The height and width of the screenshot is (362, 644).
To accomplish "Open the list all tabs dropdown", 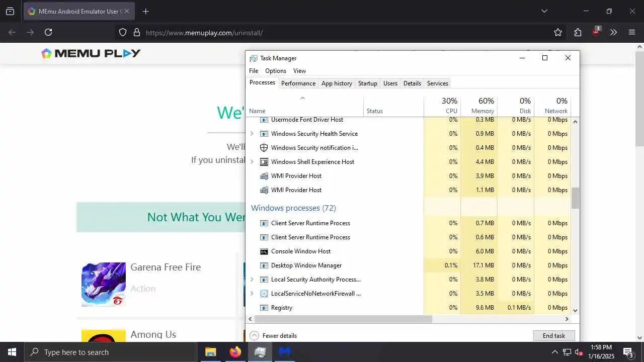I will coord(544,11).
